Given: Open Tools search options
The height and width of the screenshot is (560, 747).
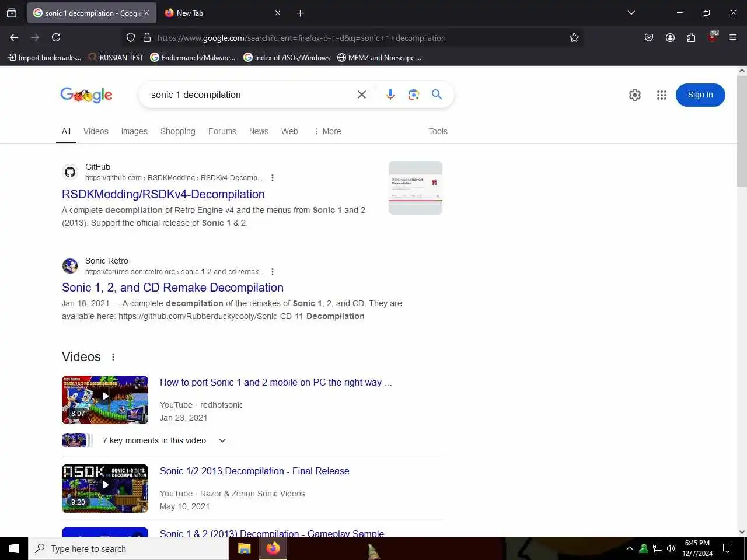Looking at the screenshot, I should 438,131.
